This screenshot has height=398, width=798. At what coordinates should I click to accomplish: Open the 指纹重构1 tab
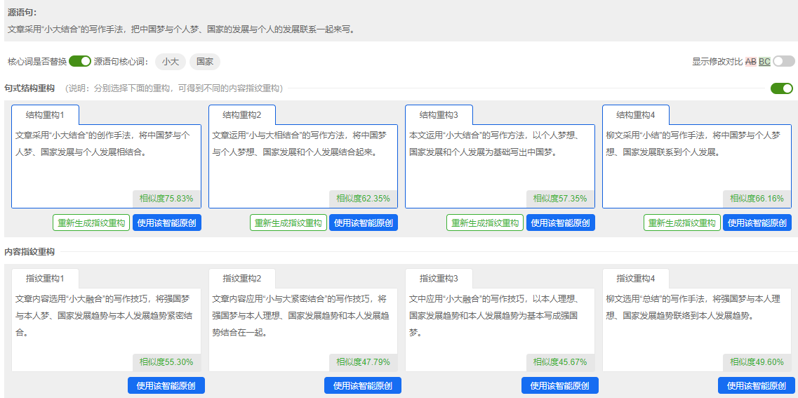pos(45,278)
